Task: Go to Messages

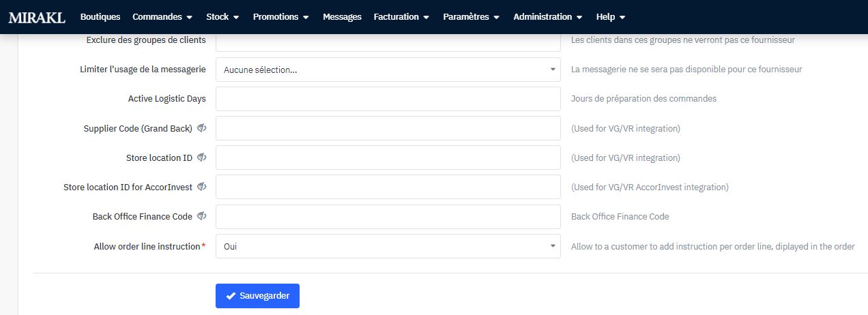Action: pyautogui.click(x=342, y=17)
